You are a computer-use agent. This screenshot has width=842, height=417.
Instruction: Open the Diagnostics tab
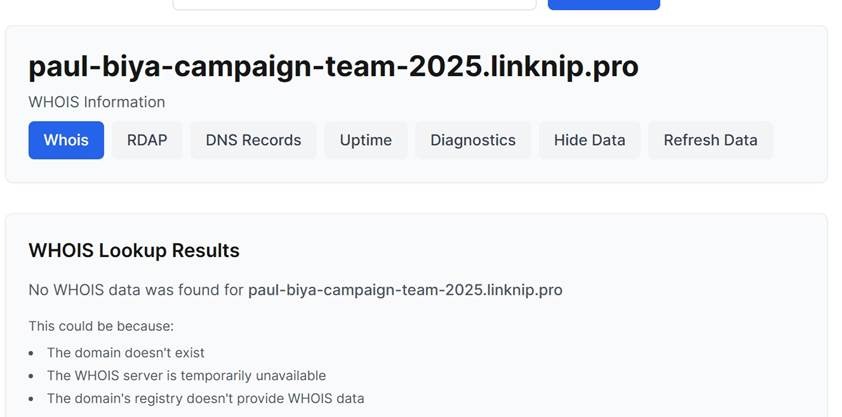pos(473,140)
